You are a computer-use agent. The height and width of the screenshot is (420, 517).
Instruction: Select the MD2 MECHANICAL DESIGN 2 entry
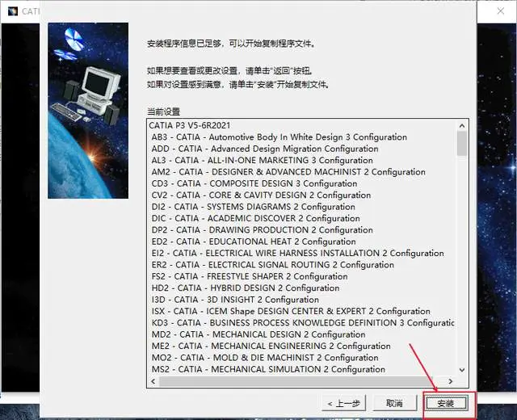click(x=258, y=334)
